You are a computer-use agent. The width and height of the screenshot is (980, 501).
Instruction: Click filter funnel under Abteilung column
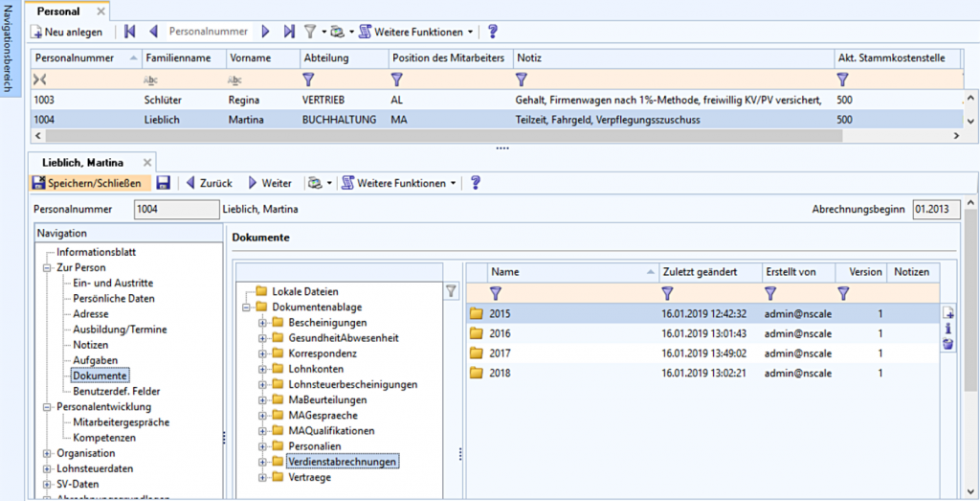click(x=308, y=80)
